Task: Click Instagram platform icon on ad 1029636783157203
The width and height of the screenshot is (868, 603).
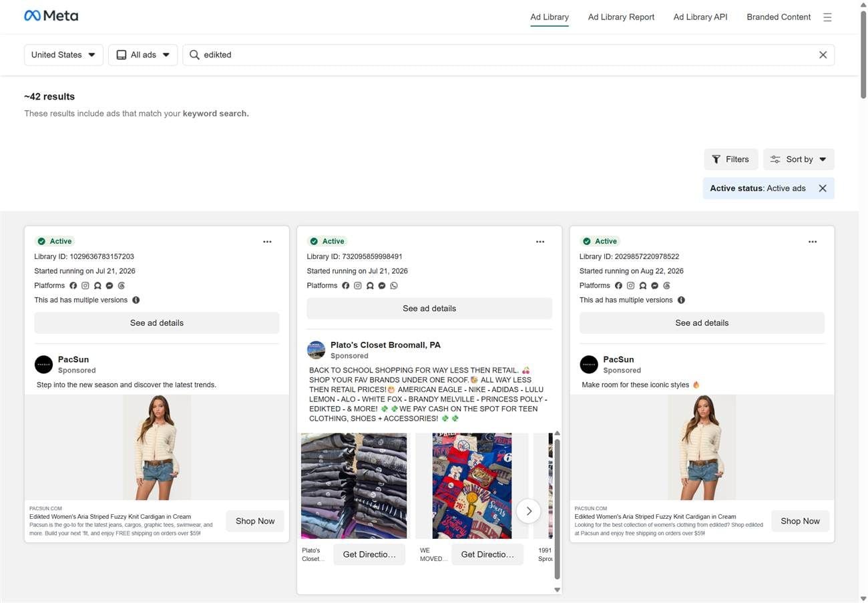Action: pos(85,286)
